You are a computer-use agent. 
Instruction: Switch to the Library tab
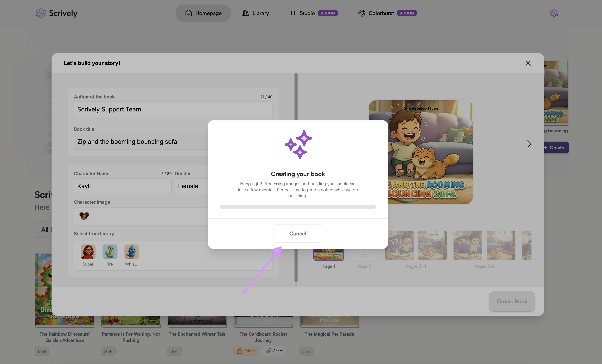click(x=256, y=13)
